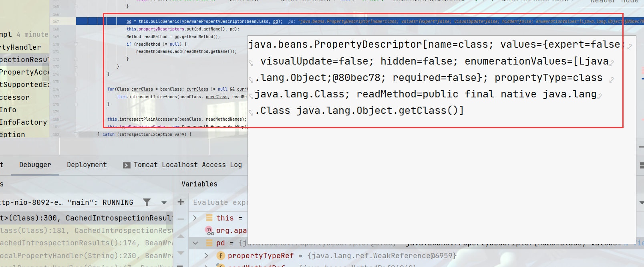This screenshot has height=267, width=644.
Task: Click the move watch up arrow
Action: tap(181, 236)
